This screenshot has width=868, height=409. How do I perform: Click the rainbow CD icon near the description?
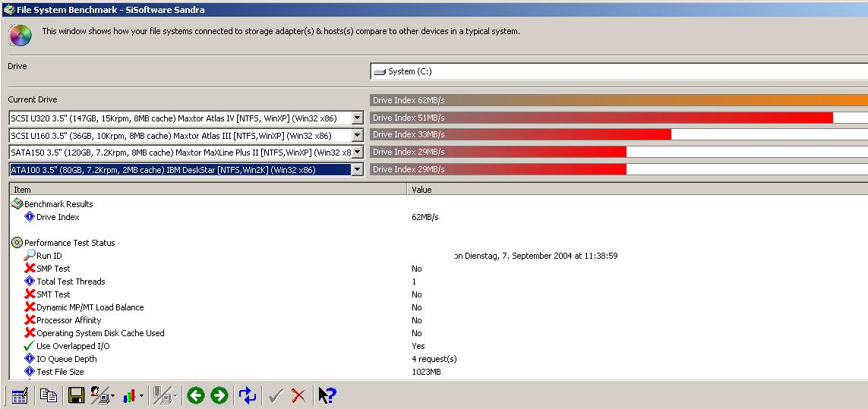tap(20, 36)
